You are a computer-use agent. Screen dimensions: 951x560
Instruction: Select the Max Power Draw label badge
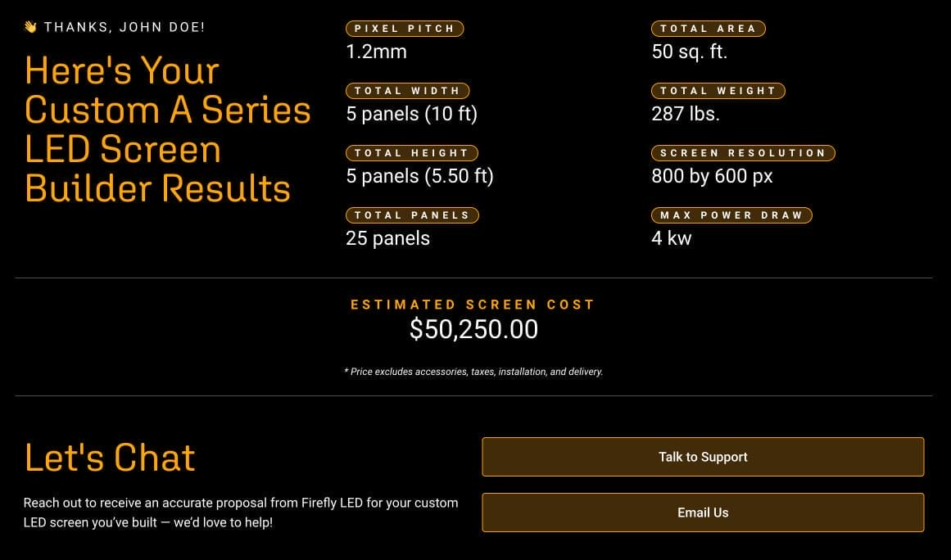point(731,215)
